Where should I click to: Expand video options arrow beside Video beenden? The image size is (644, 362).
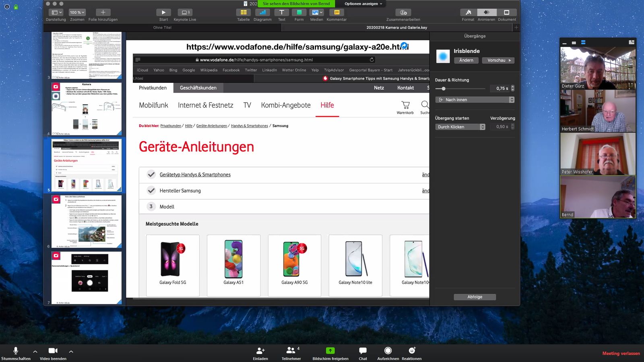click(x=71, y=352)
